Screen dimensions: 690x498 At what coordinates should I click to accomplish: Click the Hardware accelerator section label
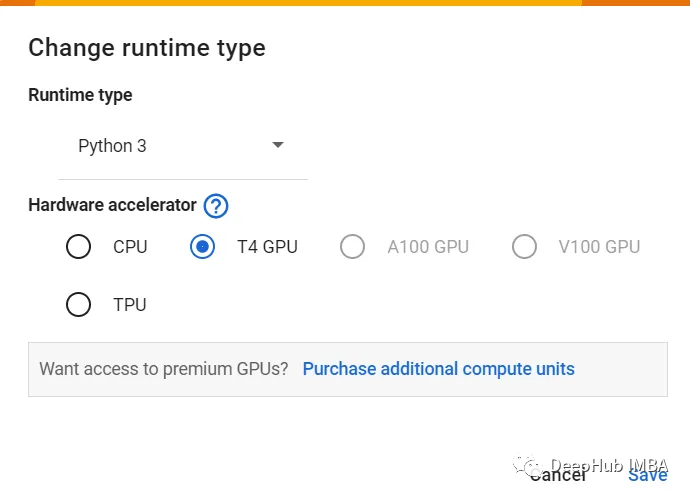pyautogui.click(x=112, y=205)
